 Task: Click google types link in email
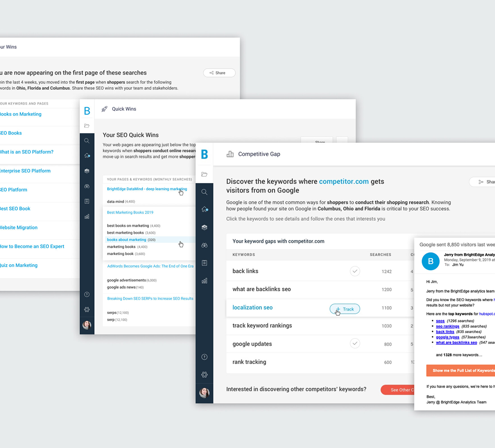[447, 337]
